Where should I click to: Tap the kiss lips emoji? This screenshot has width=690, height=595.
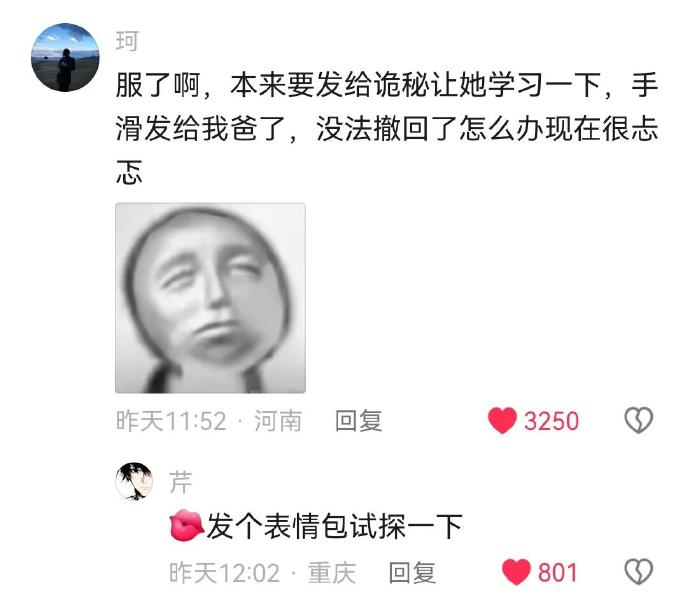coord(187,525)
